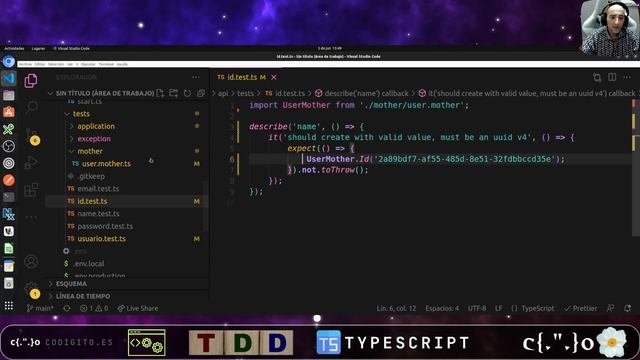Change indentation Espacios: 4
The image size is (640, 360).
pyautogui.click(x=442, y=309)
